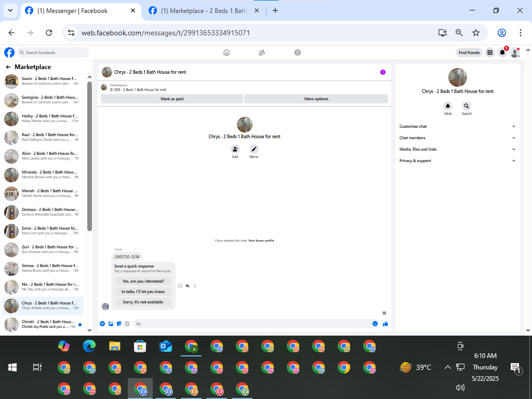The height and width of the screenshot is (399, 532).
Task: Open Gavin conversation in list
Action: pos(44,81)
